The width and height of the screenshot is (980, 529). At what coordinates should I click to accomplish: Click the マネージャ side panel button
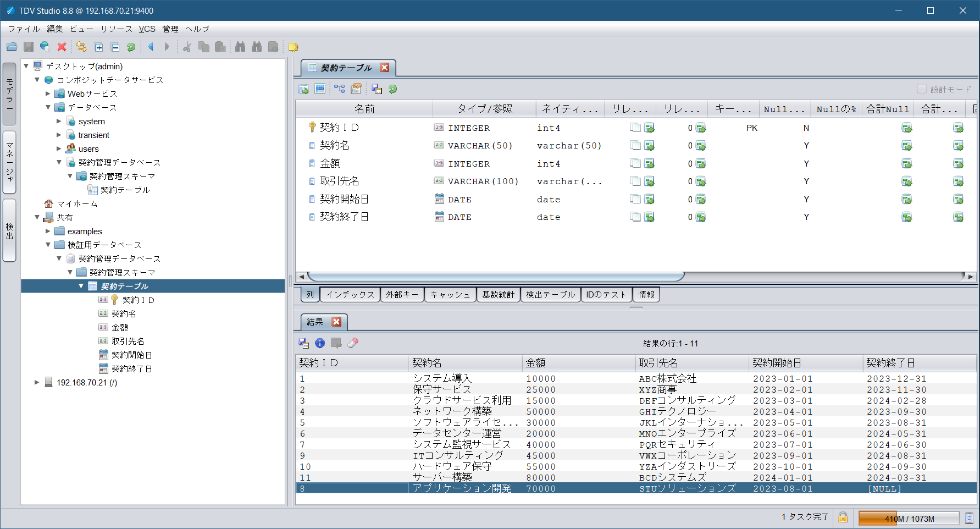point(9,162)
